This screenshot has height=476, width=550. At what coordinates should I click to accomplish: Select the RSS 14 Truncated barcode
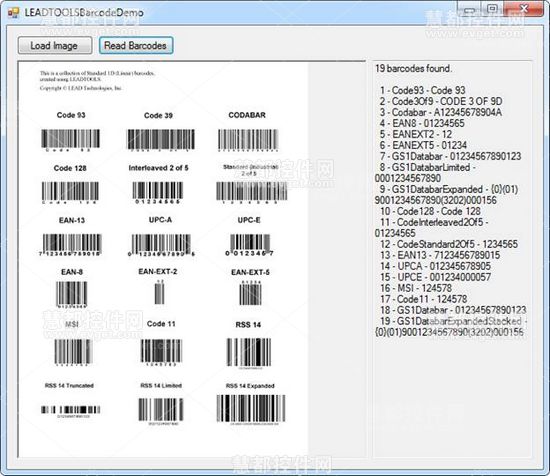[71, 411]
